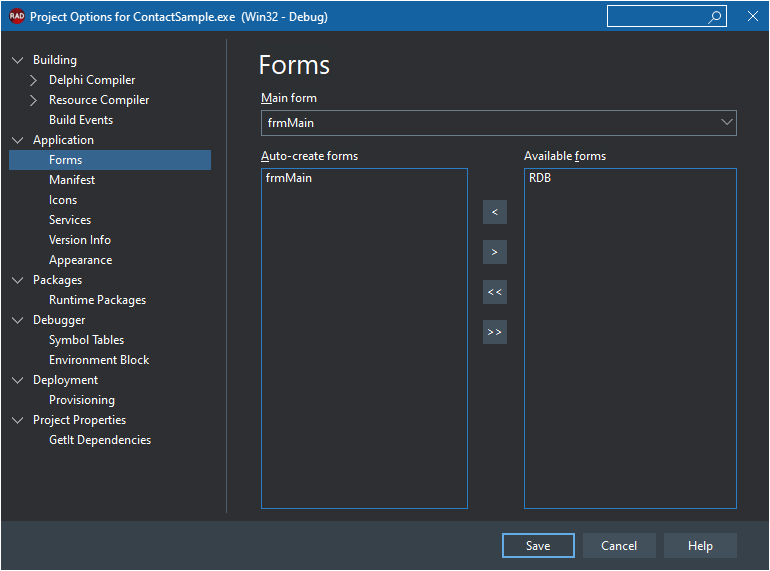Open the Version Info page
This screenshot has width=770, height=571.
click(80, 240)
